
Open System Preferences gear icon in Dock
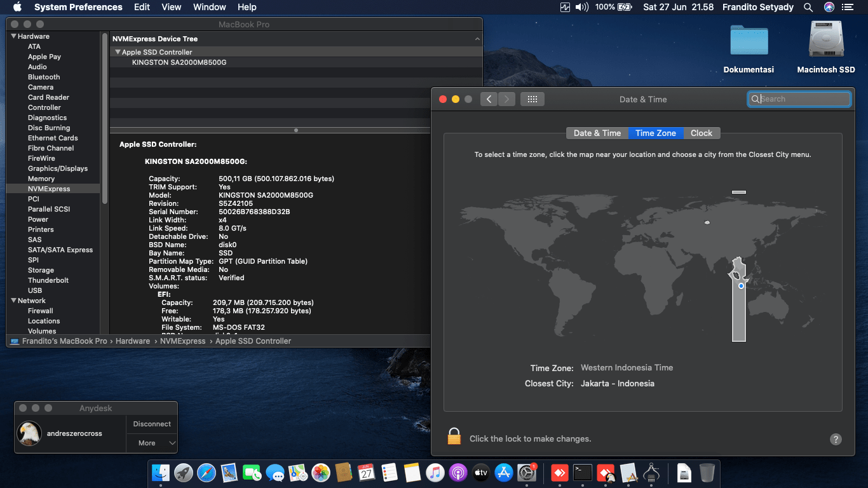(x=527, y=473)
